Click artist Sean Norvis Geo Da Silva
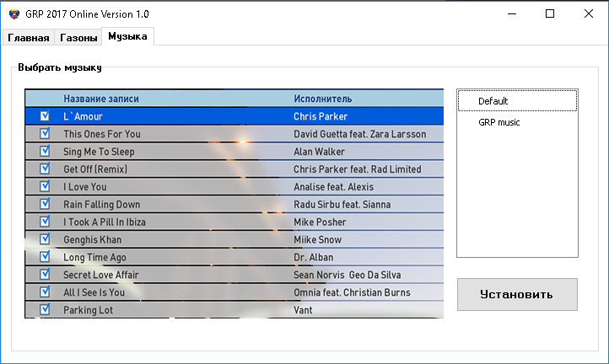 click(347, 275)
